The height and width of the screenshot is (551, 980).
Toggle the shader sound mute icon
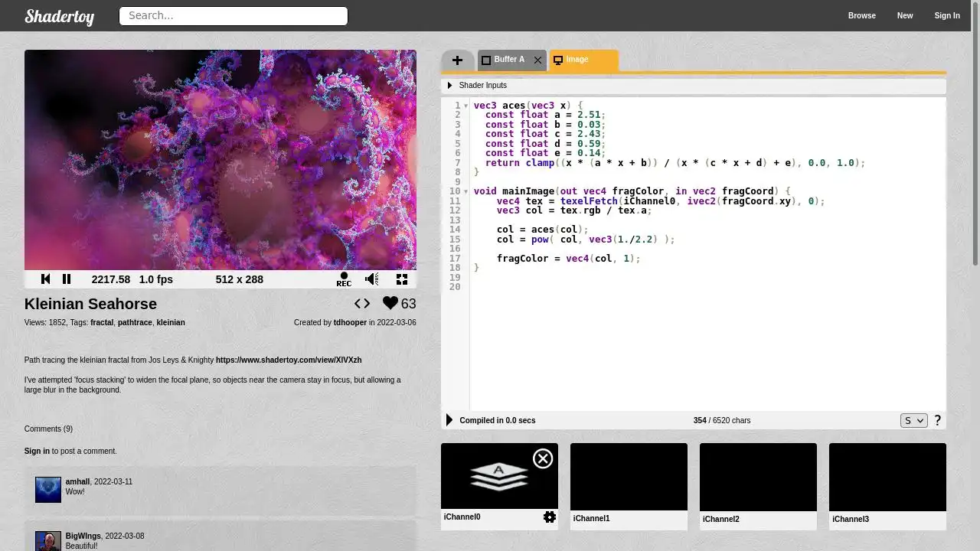372,279
